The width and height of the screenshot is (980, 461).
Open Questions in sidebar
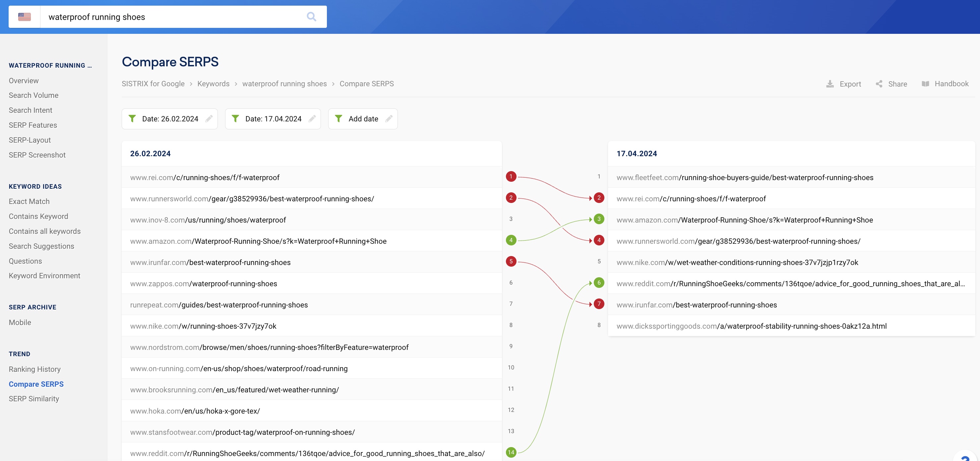click(x=25, y=261)
